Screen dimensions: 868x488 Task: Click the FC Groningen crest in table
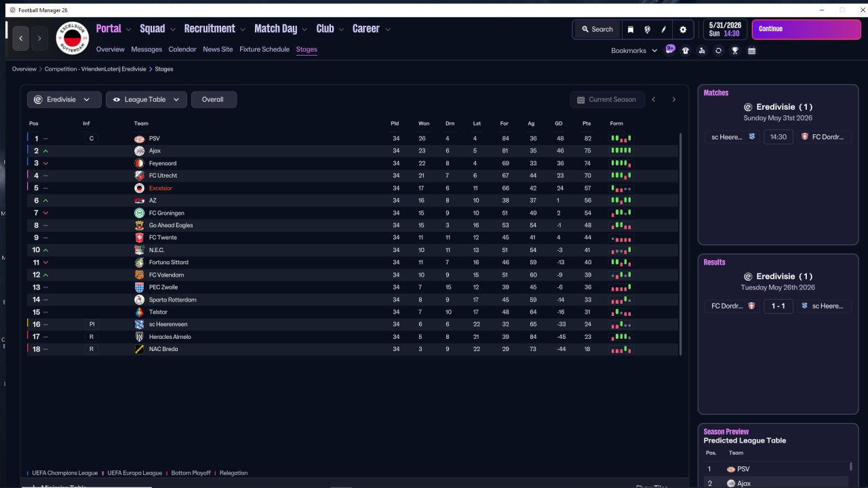click(139, 213)
